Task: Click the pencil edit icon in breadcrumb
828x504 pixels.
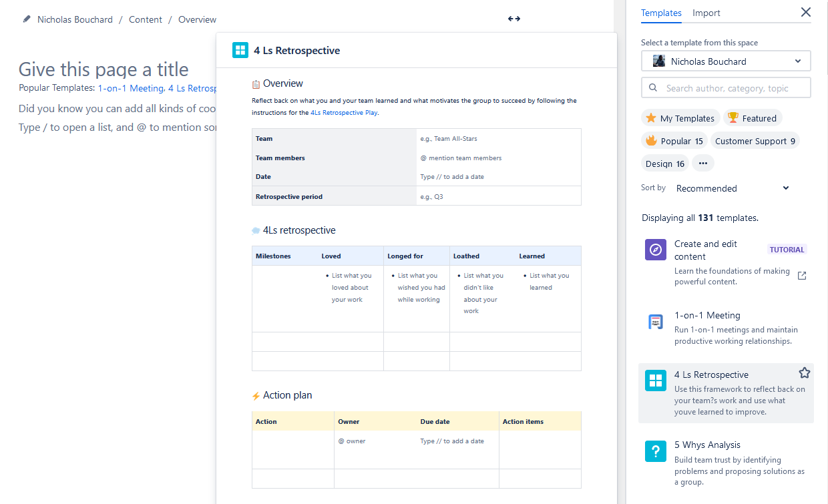Action: coord(27,19)
